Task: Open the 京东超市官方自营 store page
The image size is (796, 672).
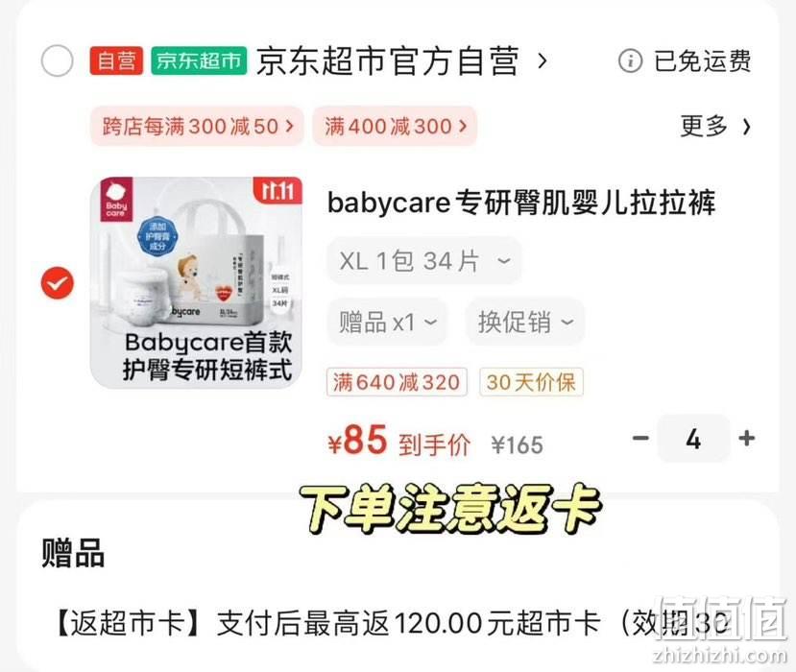Action: coord(388,60)
